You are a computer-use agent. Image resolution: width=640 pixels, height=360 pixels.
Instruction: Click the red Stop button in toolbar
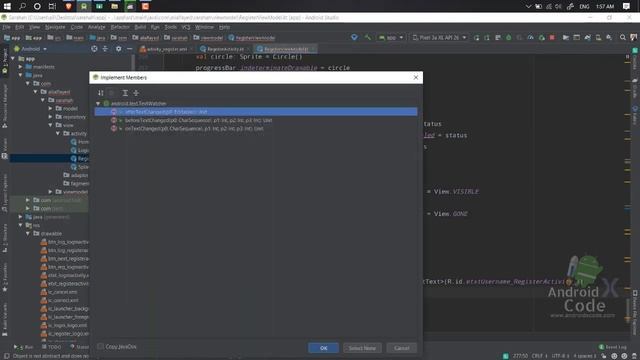pos(552,38)
